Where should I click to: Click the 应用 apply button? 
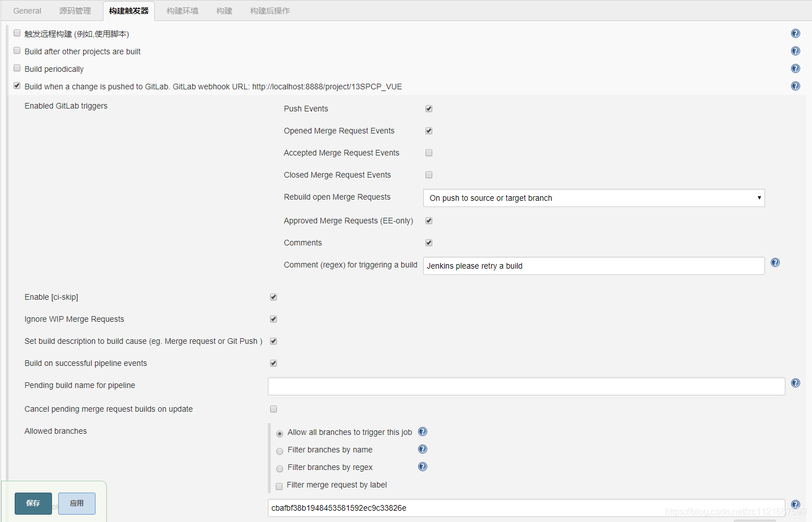click(x=77, y=503)
